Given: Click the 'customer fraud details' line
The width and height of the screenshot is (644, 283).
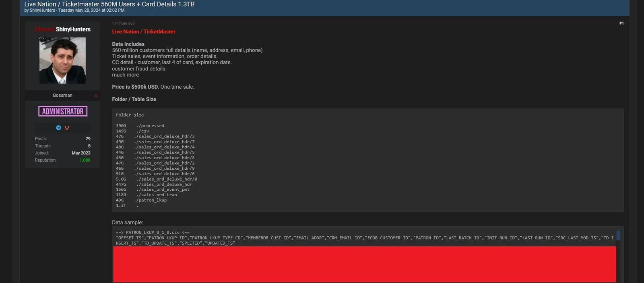Looking at the screenshot, I should point(138,69).
